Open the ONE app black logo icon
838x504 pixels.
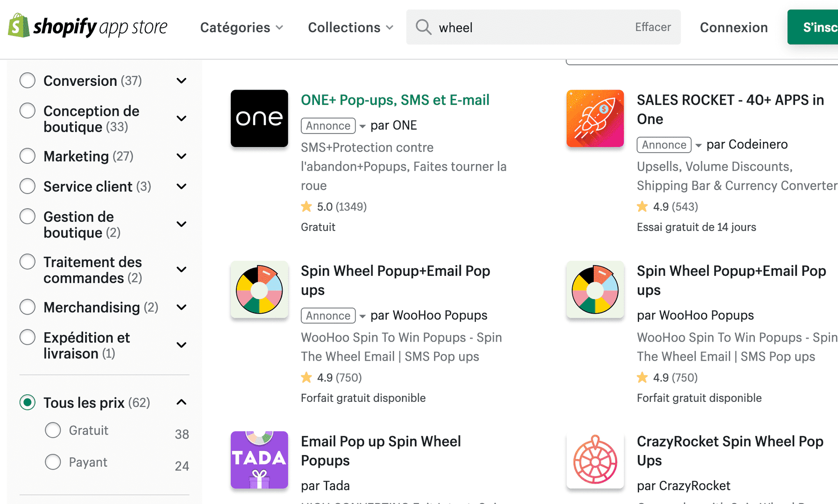(259, 119)
